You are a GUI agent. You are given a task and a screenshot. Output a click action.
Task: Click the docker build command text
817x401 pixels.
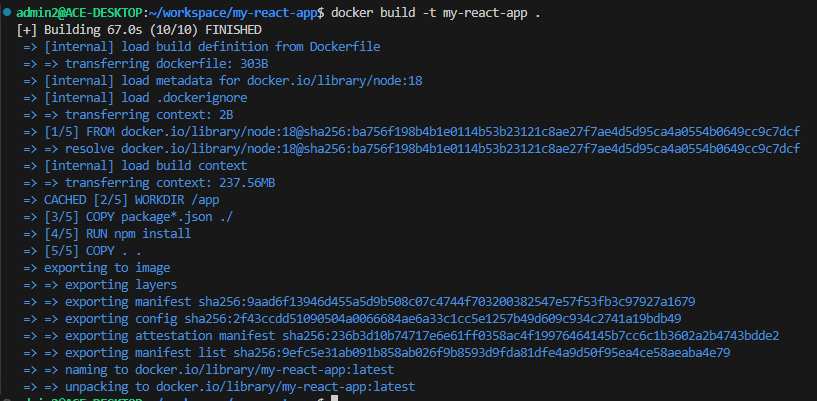pos(436,12)
